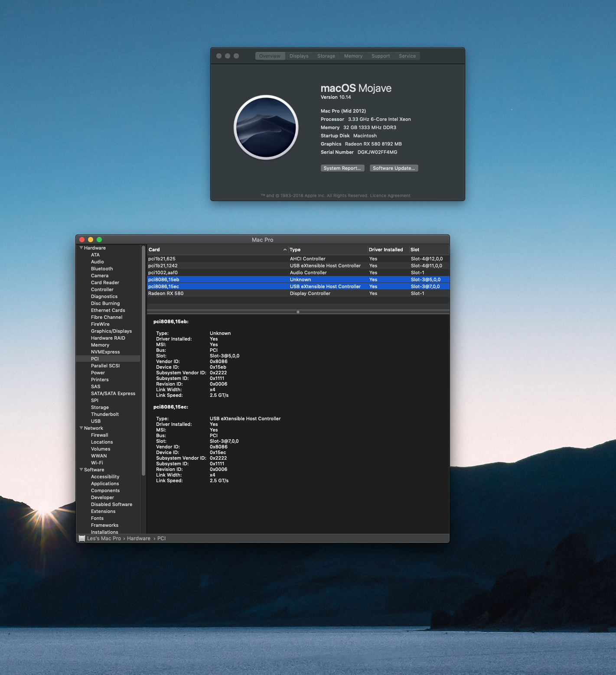Open the Support tab
Screen dimensions: 616x675
381,56
